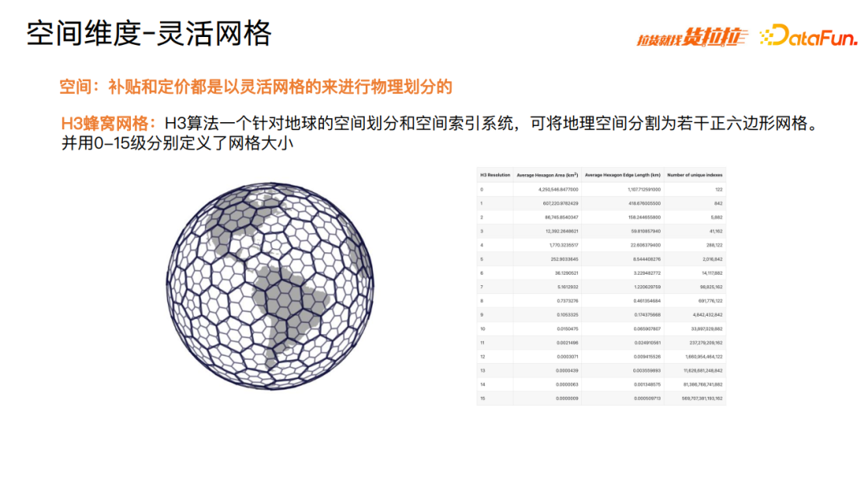Click the DataFun logo
868x486 pixels.
tap(809, 35)
